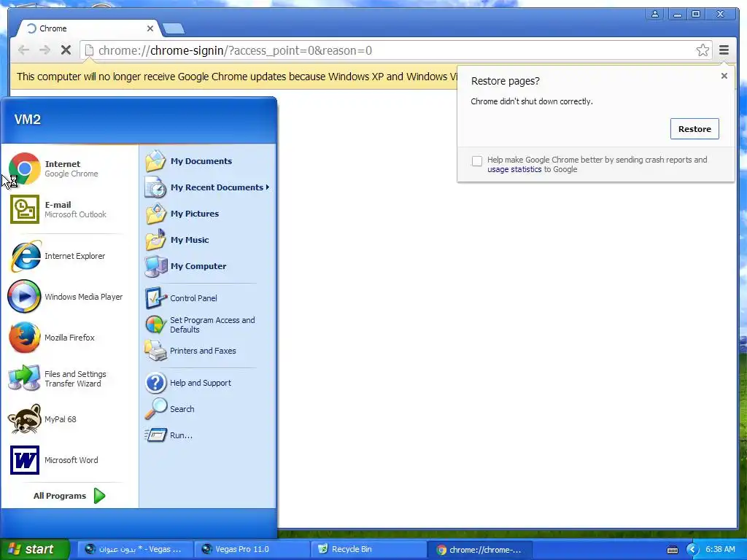Launch MyPal 68 browser
Viewport: 747px width, 560px height.
pyautogui.click(x=69, y=419)
